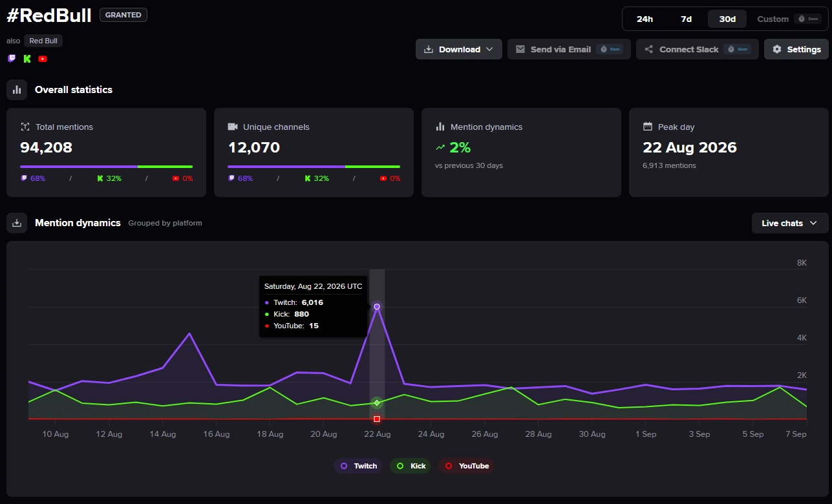Open the Download dropdown menu
The width and height of the screenshot is (832, 504).
coord(459,49)
